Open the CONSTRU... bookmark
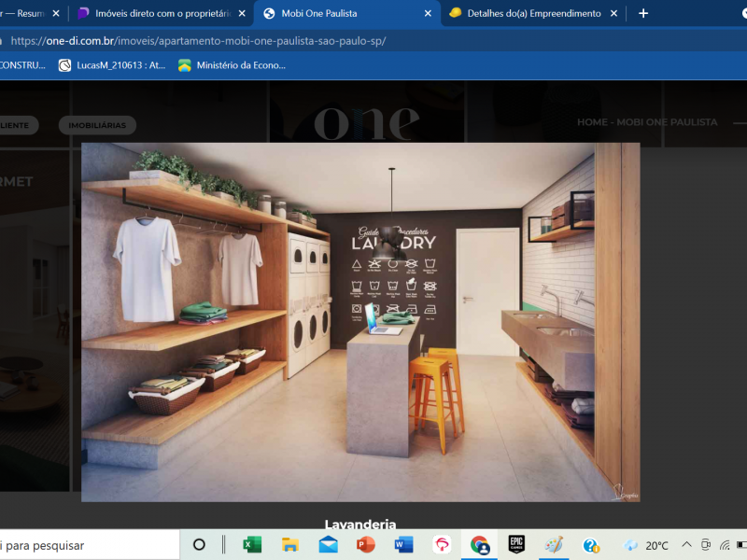The height and width of the screenshot is (560, 747). point(22,65)
